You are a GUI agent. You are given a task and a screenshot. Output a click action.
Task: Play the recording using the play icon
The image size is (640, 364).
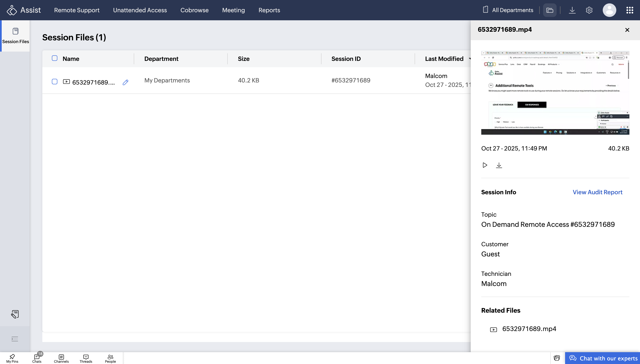485,165
